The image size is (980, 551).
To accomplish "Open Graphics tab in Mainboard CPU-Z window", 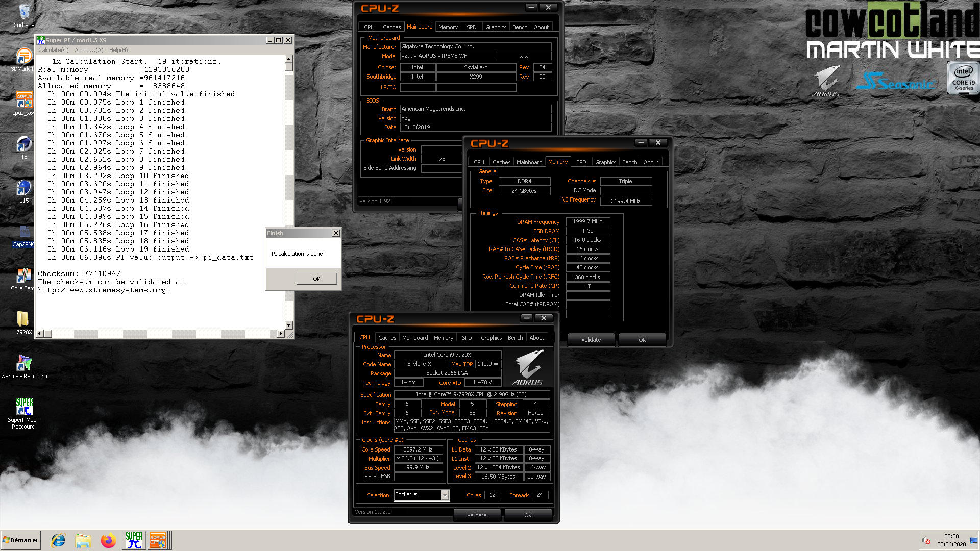I will click(x=496, y=27).
